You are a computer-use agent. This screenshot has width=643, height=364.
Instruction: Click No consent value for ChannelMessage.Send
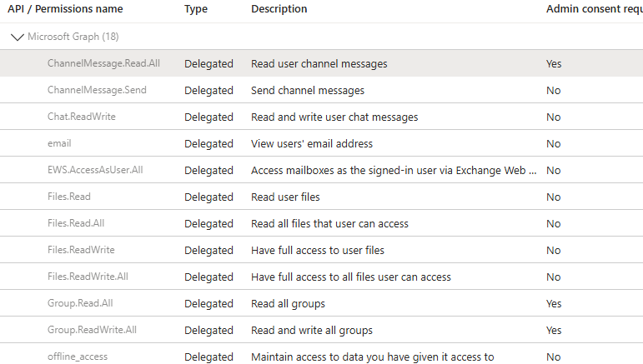553,91
